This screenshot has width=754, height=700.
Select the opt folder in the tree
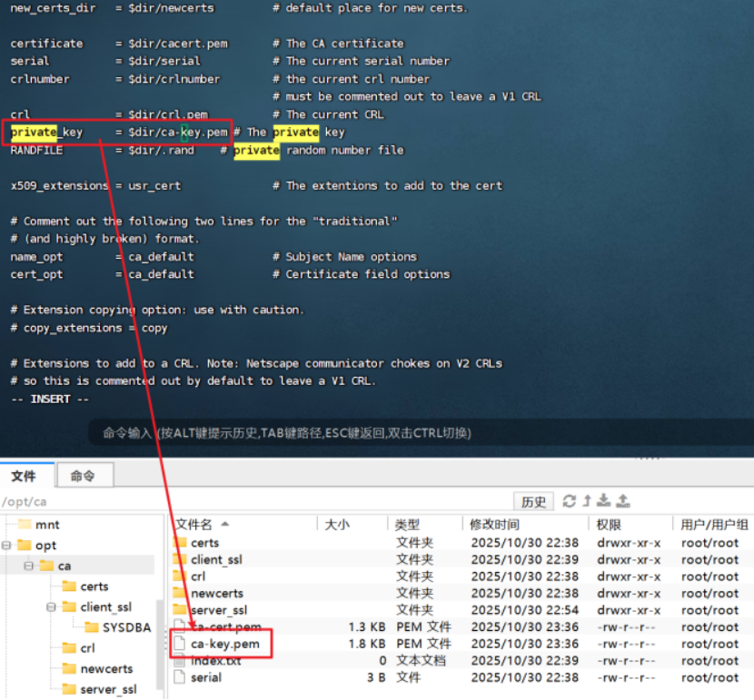(x=37, y=546)
